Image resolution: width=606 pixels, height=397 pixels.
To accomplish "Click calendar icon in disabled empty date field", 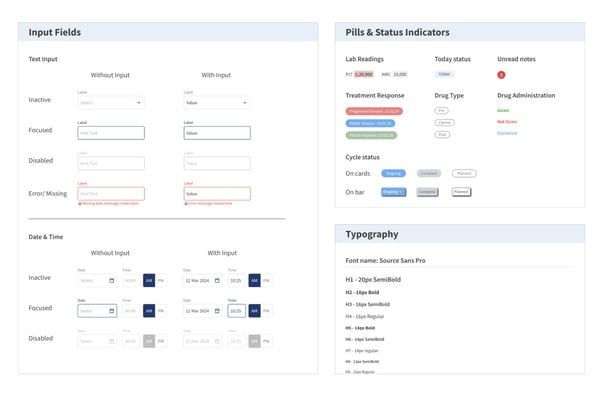I will 112,341.
